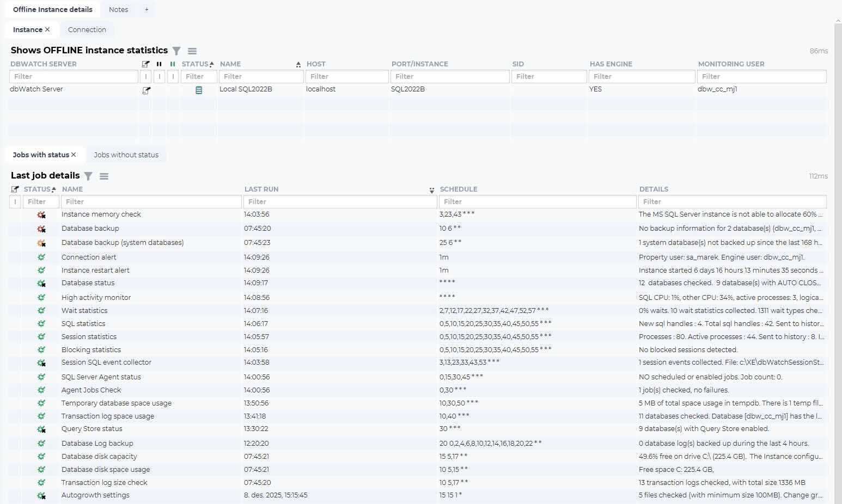842x504 pixels.
Task: Sort job table by LAST RUN arrow
Action: click(x=431, y=190)
